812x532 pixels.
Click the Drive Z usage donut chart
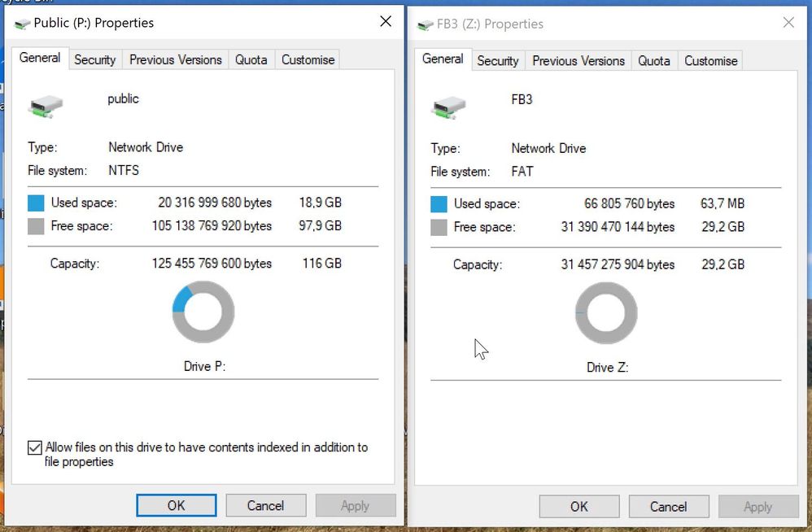coord(606,313)
